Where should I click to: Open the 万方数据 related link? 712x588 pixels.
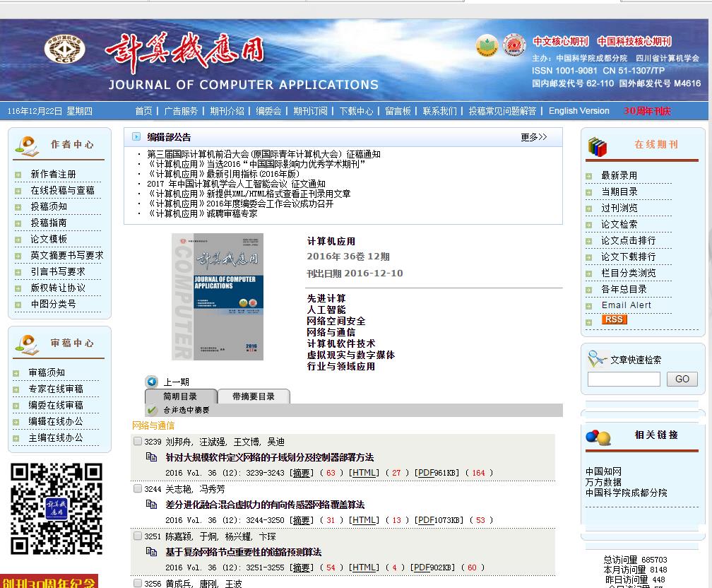tap(603, 482)
